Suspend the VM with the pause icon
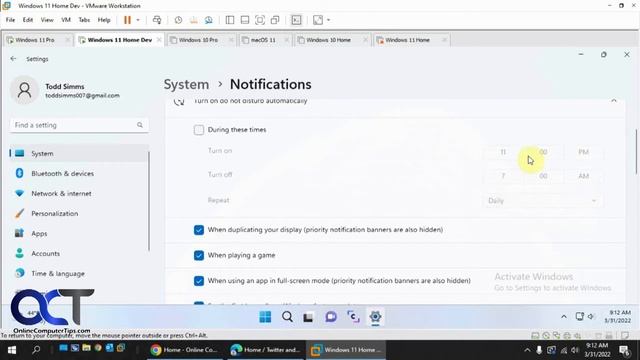The image size is (640, 360). coord(127,20)
